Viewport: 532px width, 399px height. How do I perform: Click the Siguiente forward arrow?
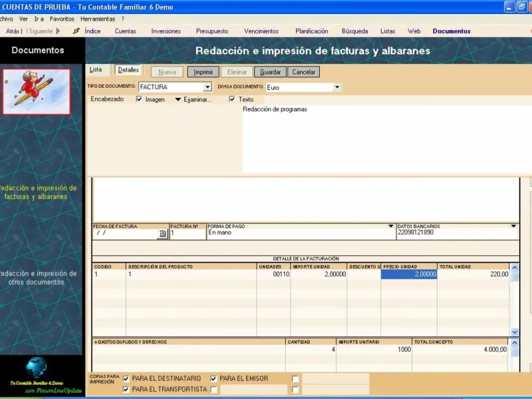pyautogui.click(x=58, y=31)
